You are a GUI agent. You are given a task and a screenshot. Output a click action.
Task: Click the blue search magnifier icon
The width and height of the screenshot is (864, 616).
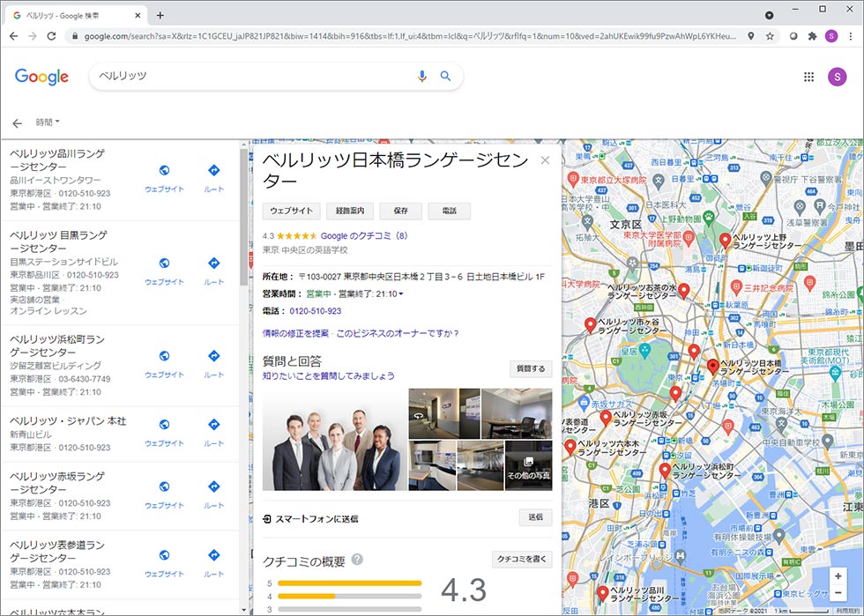[445, 76]
